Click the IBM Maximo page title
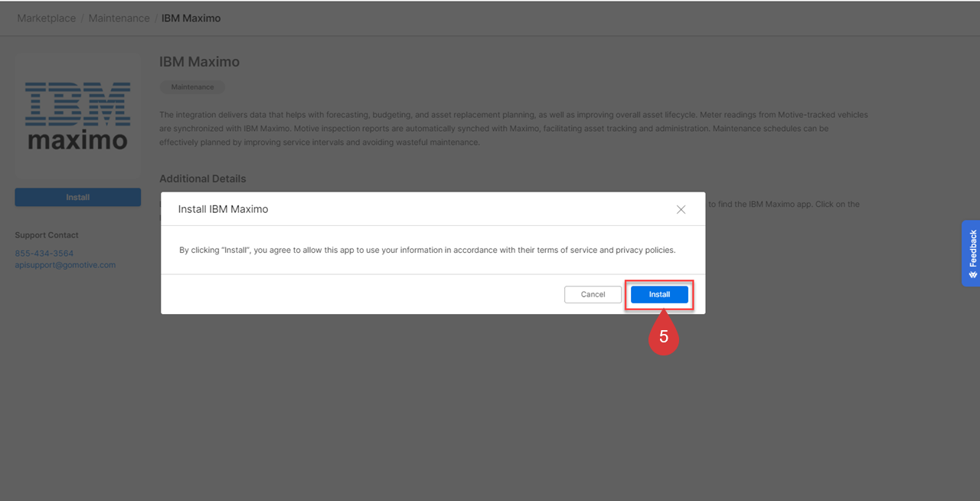Screen dimensions: 980x501 coord(199,61)
